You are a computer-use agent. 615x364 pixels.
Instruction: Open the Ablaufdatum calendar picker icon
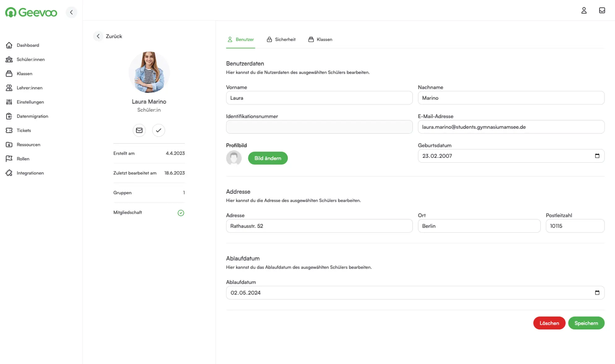click(597, 293)
